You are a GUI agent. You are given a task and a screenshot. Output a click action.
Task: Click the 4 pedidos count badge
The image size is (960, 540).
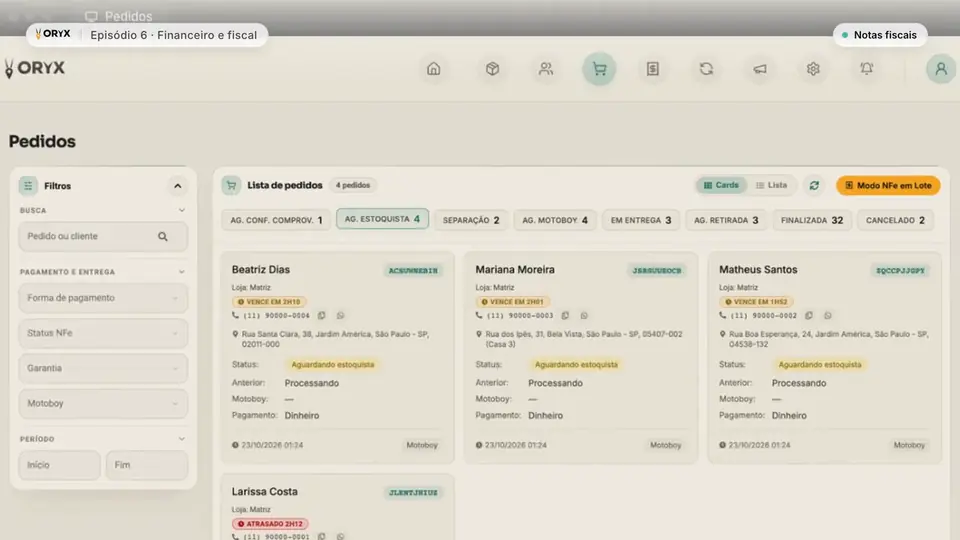click(x=353, y=186)
